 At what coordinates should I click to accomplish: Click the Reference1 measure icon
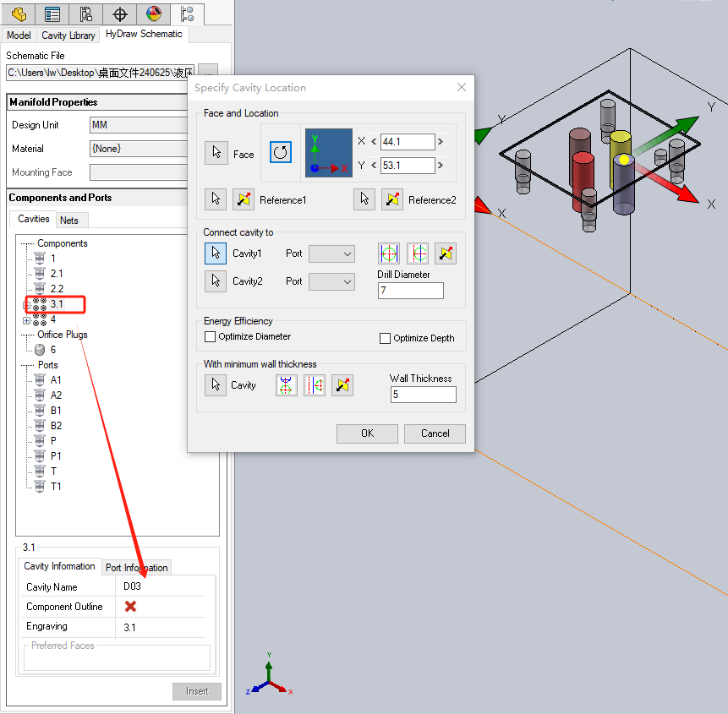tap(244, 199)
